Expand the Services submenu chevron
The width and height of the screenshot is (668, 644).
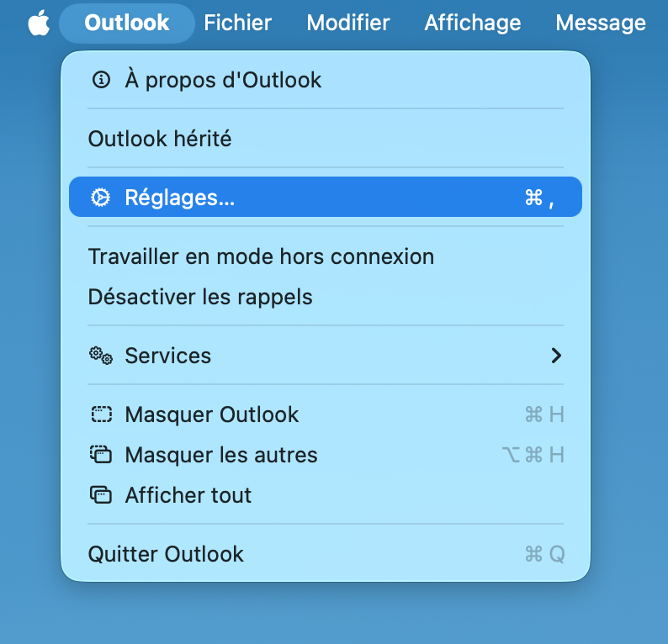556,356
